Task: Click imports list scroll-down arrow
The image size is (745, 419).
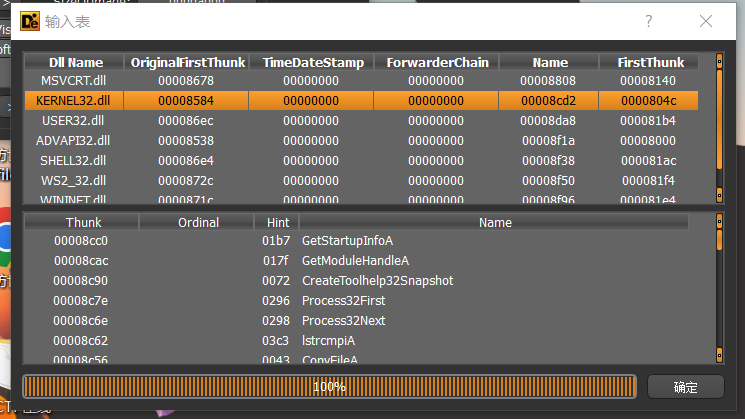Action: click(719, 355)
